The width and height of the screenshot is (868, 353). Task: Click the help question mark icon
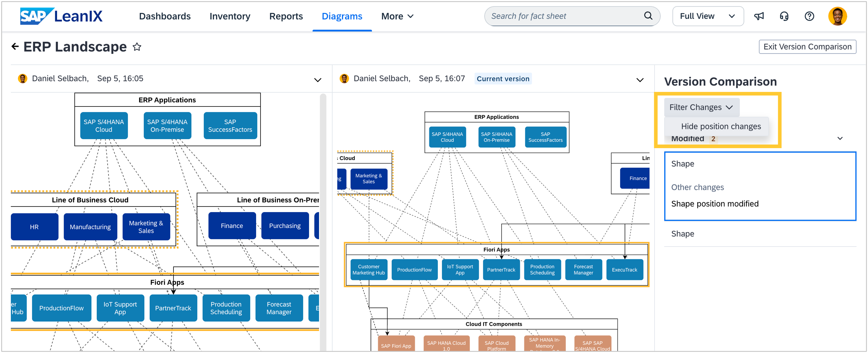point(809,16)
